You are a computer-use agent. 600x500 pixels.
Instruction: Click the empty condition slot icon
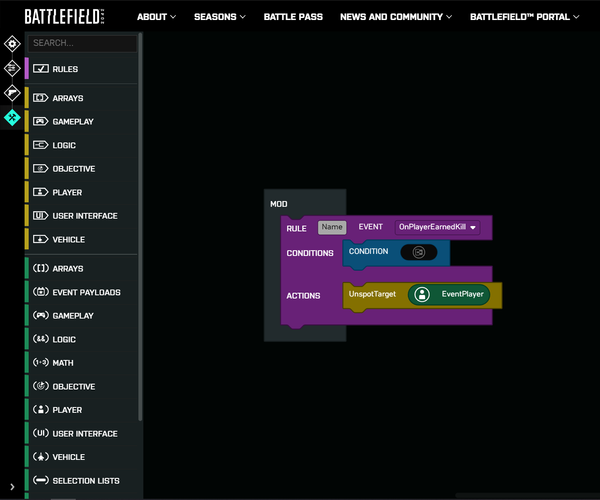(418, 252)
